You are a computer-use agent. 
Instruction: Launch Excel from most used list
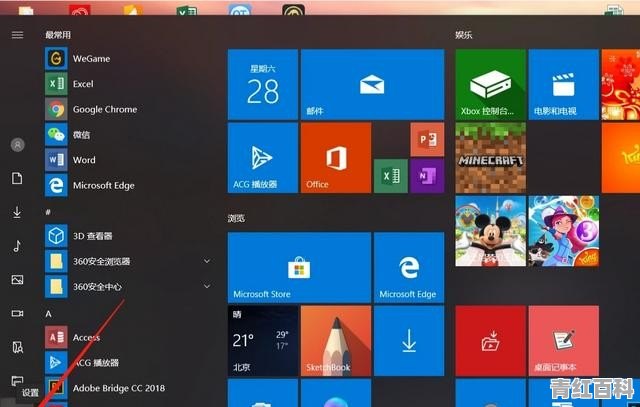coord(127,84)
